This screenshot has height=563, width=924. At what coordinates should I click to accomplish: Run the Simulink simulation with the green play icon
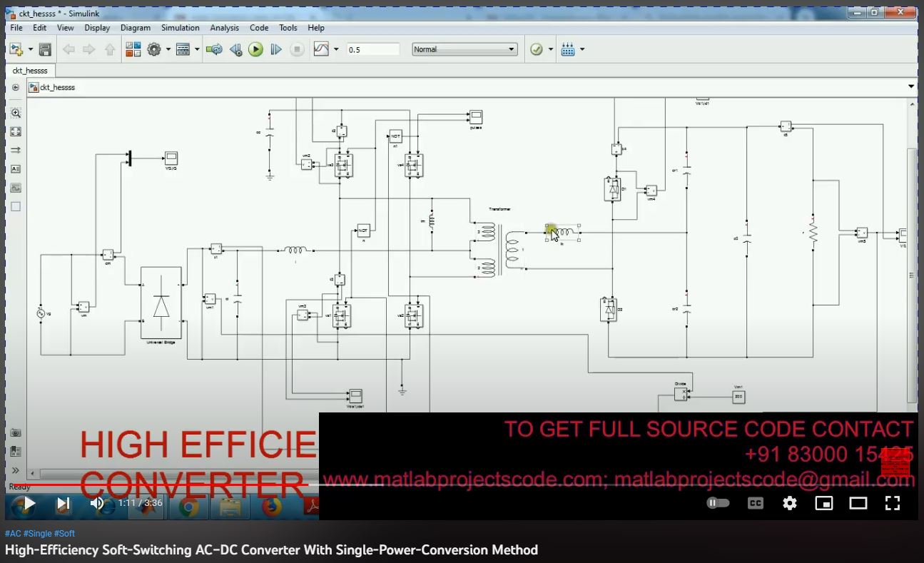point(255,49)
